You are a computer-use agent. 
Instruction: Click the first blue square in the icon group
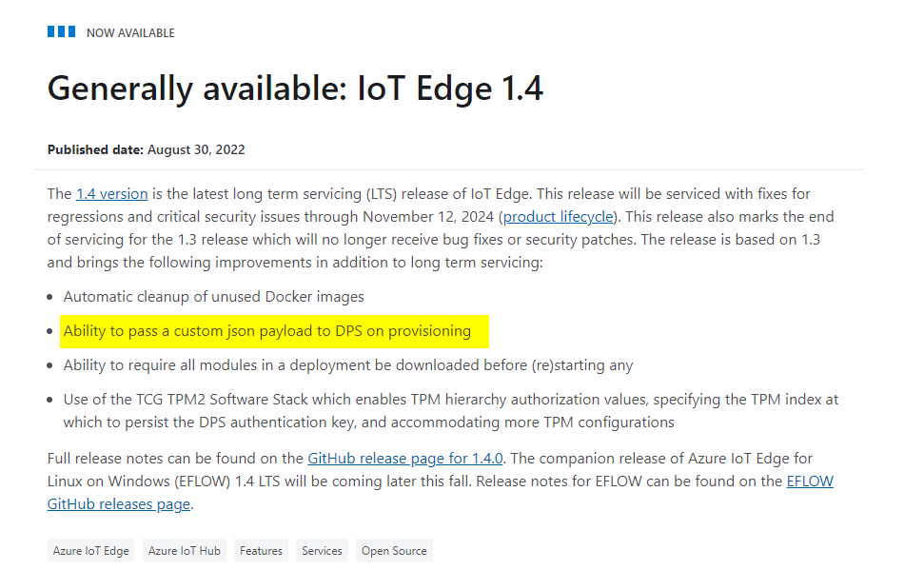49,30
